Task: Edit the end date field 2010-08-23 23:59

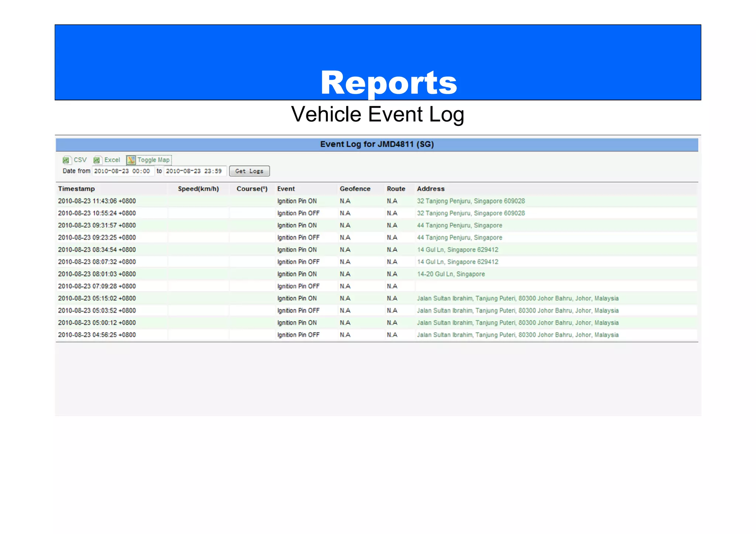Action: pyautogui.click(x=195, y=171)
